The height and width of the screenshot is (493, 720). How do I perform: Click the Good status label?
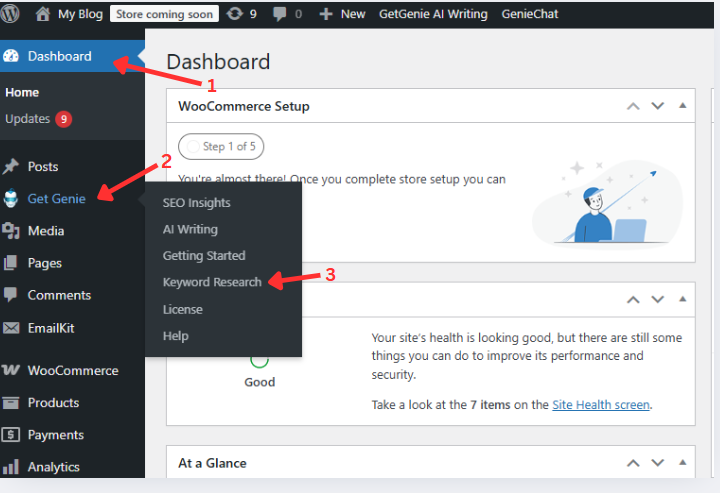click(259, 382)
